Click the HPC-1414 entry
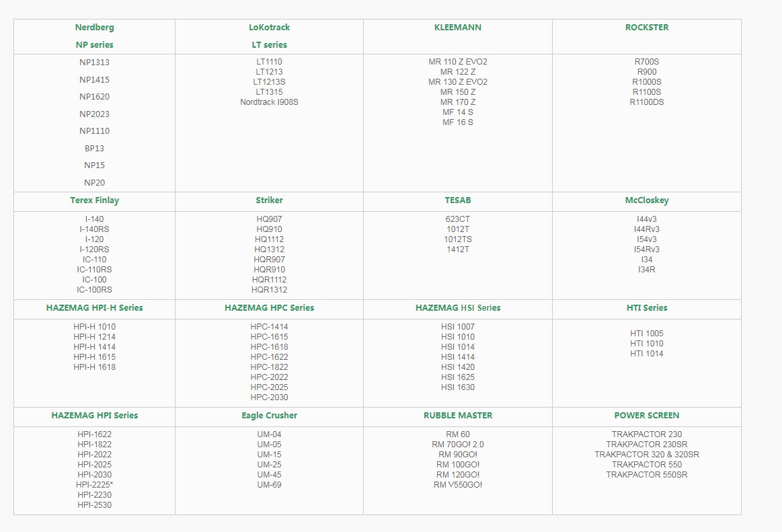The height and width of the screenshot is (532, 782). click(270, 327)
